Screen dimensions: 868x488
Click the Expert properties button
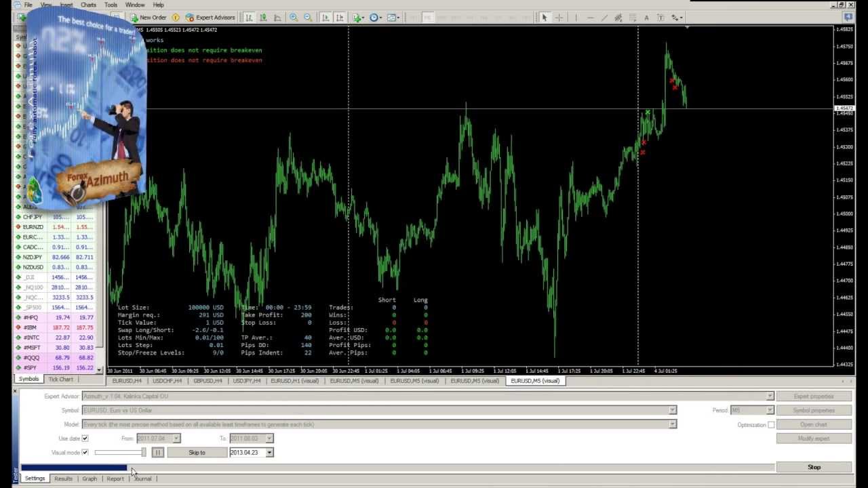(814, 396)
